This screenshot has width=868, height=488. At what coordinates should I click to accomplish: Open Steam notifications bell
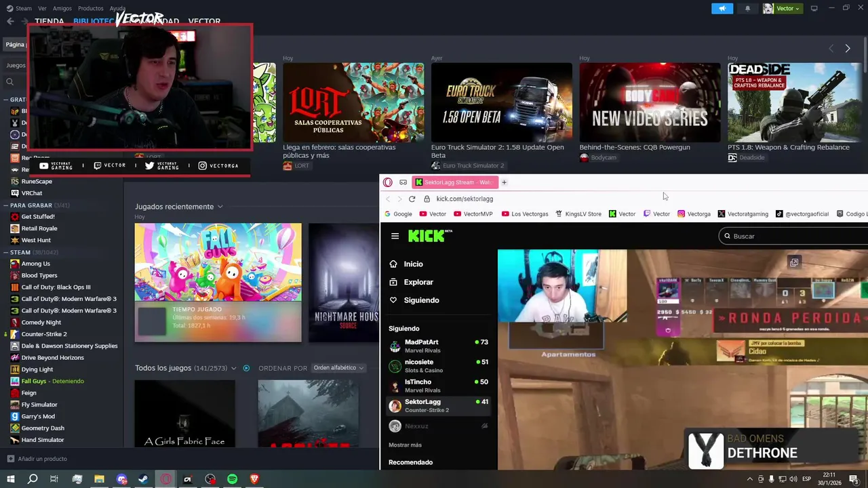(x=747, y=8)
